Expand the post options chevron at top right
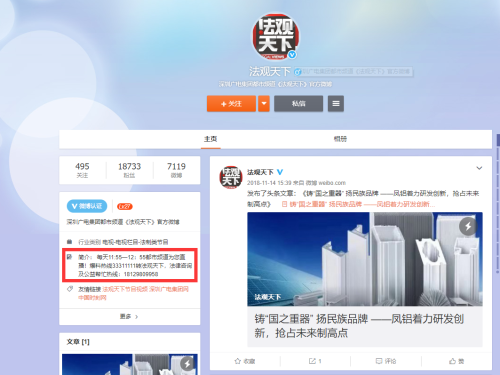Image resolution: width=500 pixels, height=375 pixels. [x=479, y=168]
